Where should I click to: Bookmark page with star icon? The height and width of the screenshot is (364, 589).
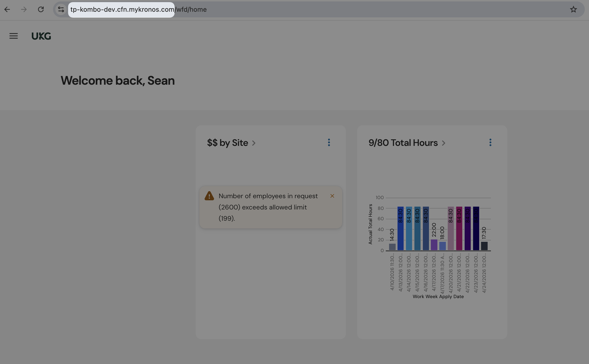(x=573, y=10)
